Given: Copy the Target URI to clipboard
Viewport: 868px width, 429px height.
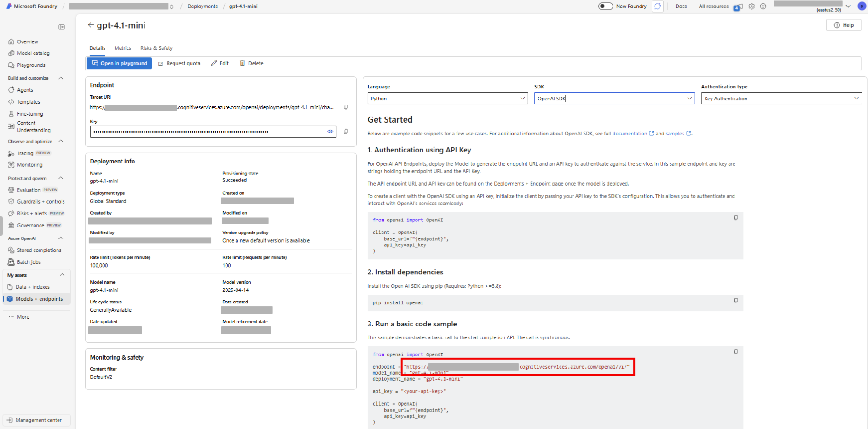Looking at the screenshot, I should [x=346, y=107].
